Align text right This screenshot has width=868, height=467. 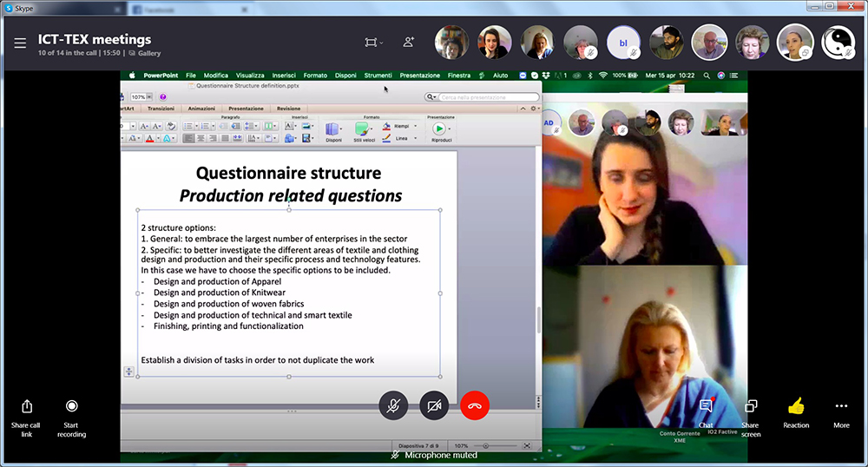(213, 138)
